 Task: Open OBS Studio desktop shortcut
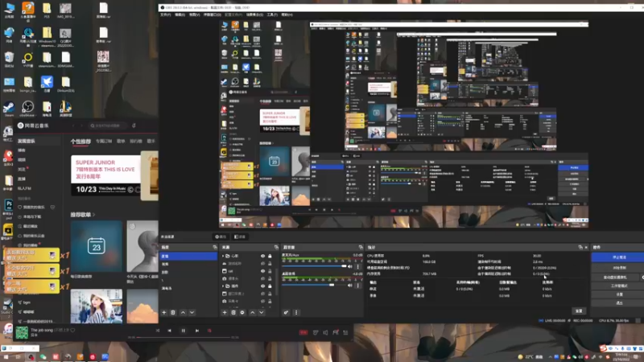click(28, 109)
